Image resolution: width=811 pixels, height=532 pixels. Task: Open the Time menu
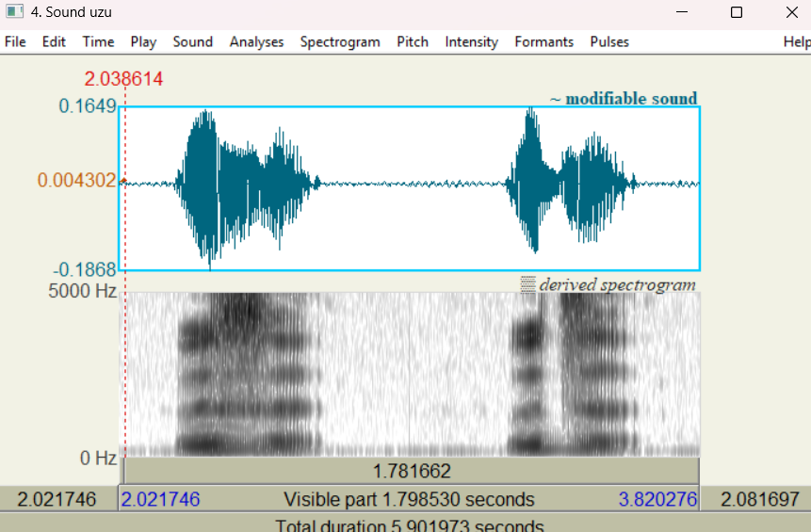click(x=98, y=41)
